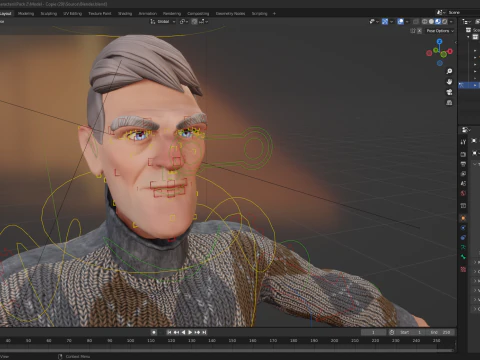Open the Pose Options popover

click(x=440, y=31)
